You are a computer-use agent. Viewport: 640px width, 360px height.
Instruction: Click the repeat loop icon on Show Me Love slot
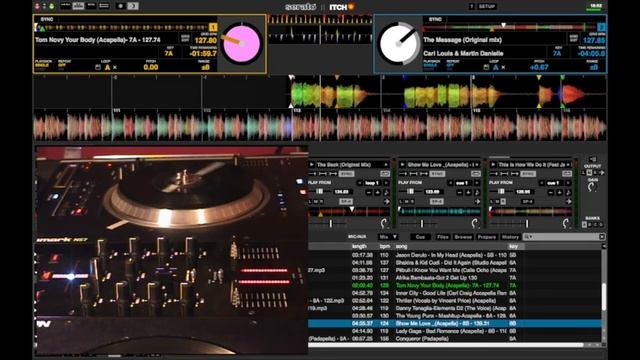(476, 174)
